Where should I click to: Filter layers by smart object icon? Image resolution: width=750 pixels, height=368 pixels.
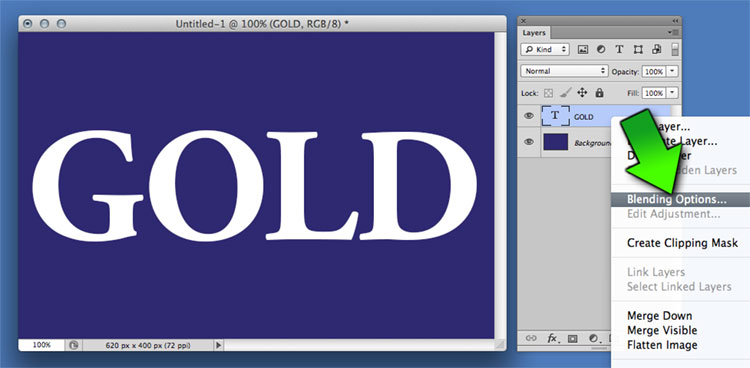pos(657,49)
